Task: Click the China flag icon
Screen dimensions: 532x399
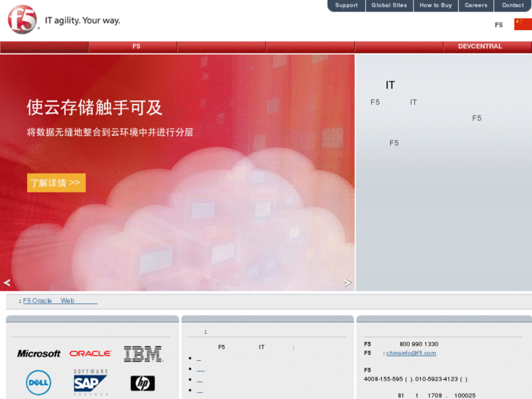Action: point(522,24)
